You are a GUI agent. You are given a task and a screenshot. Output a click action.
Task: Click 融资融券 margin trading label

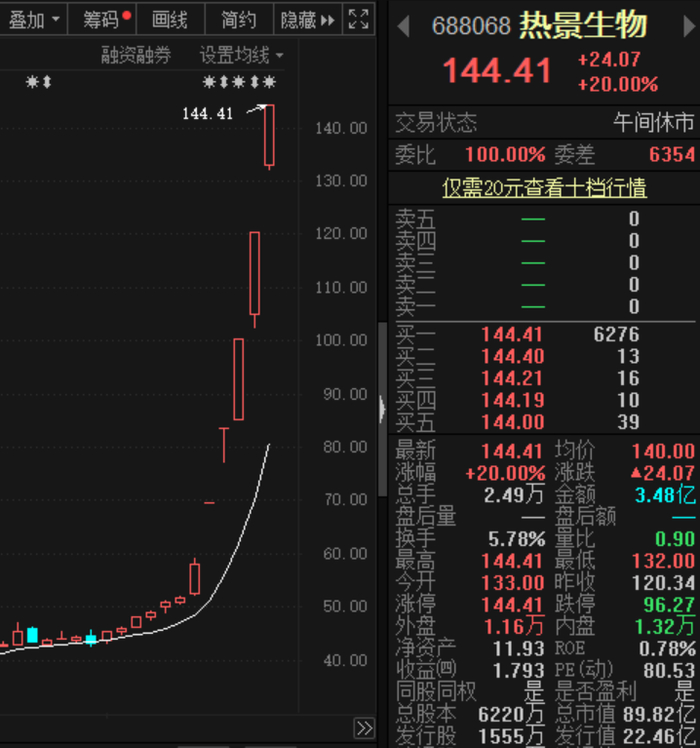click(136, 55)
